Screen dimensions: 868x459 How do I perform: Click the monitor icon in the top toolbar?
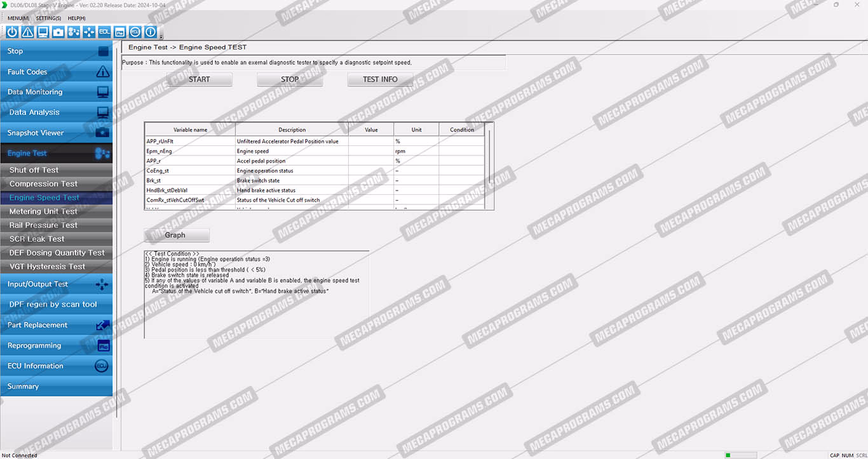coord(43,32)
